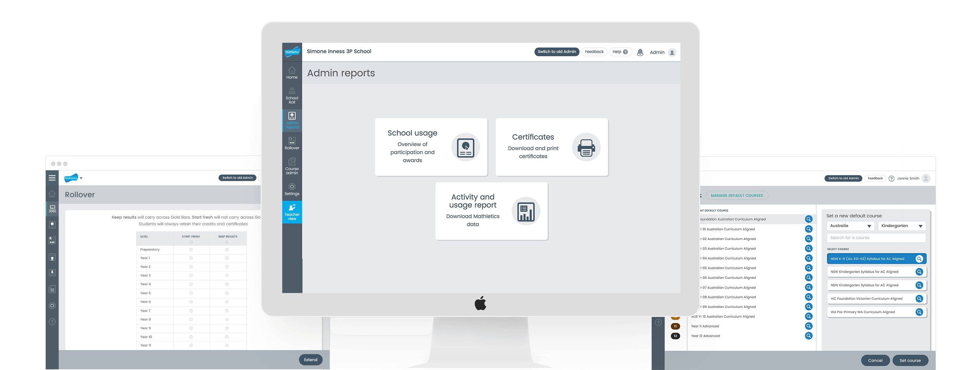Open the School usage card
The image size is (980, 370).
[x=431, y=147]
